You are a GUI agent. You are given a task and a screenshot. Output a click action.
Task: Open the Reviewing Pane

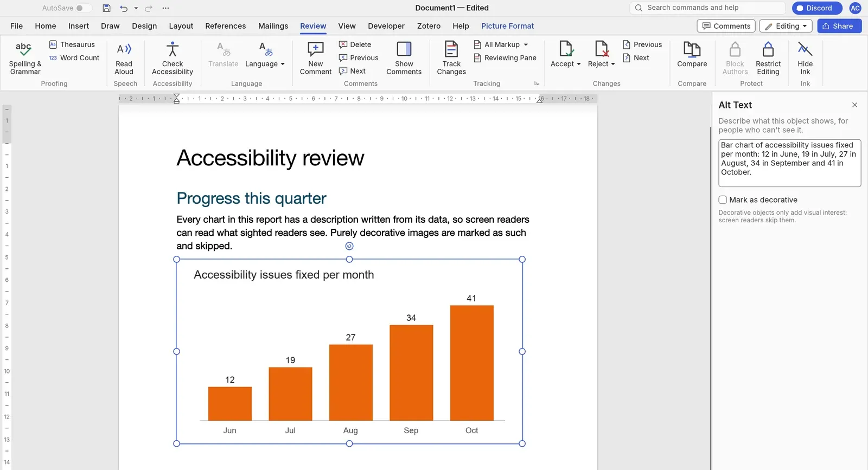(505, 58)
